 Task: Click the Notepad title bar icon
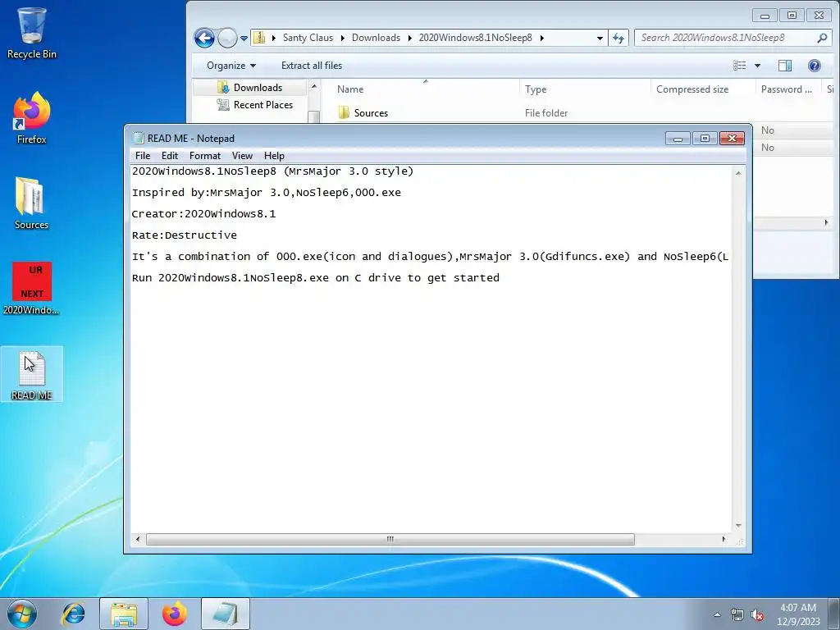[x=139, y=138]
